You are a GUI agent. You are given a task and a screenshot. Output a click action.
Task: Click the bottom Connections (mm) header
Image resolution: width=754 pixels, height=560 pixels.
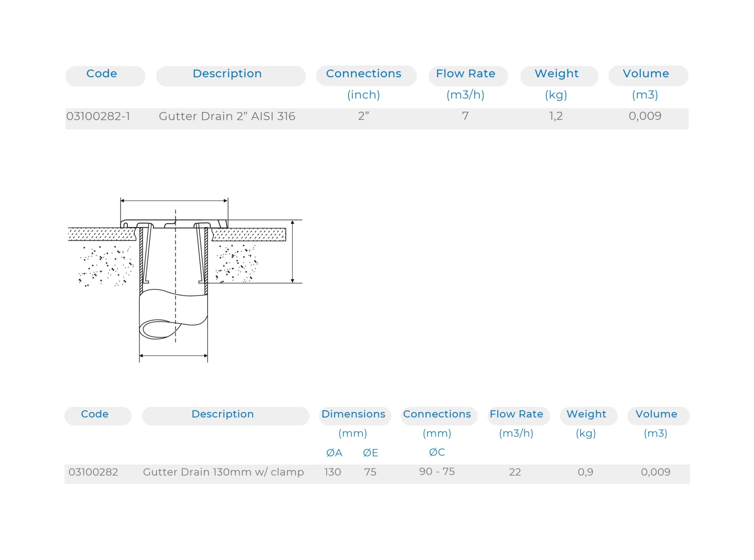437,414
